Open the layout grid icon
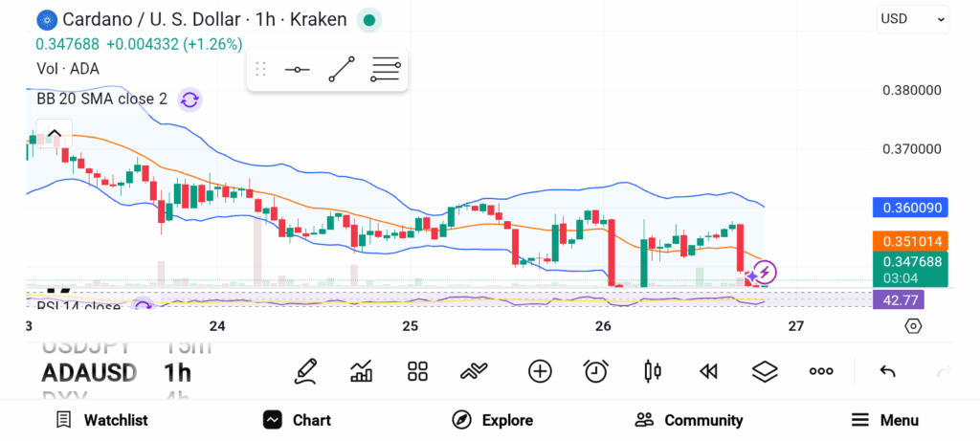The height and width of the screenshot is (441, 980). [x=417, y=371]
